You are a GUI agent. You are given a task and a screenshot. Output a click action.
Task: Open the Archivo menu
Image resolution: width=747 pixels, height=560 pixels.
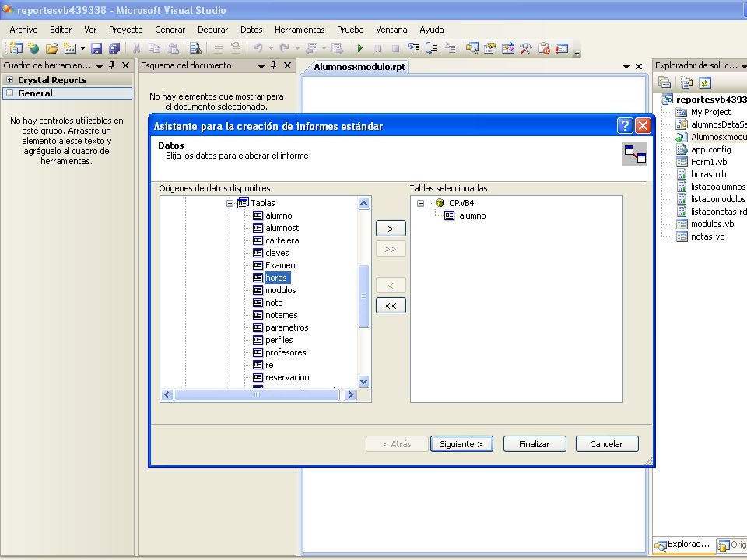(x=23, y=30)
